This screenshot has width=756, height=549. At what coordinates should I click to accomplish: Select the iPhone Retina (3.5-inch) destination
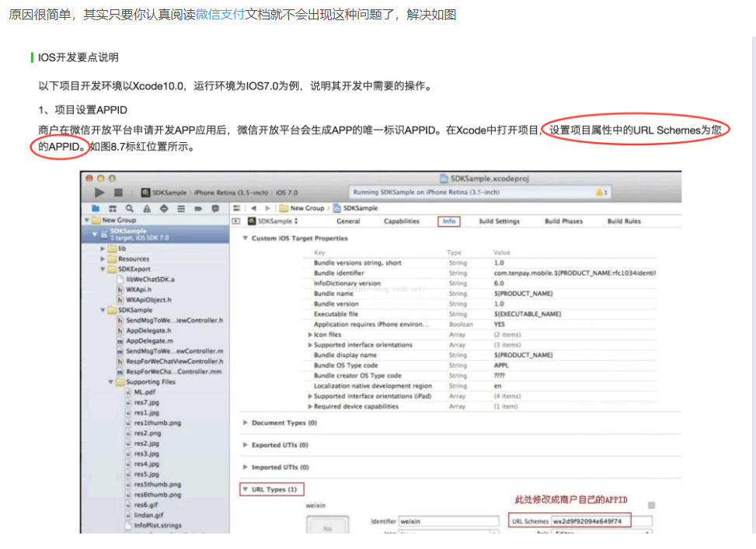(x=231, y=193)
